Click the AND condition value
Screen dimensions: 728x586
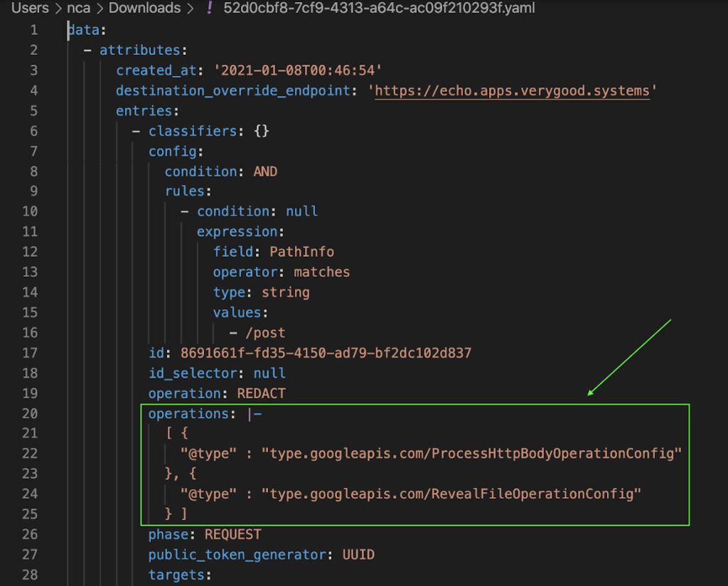[265, 172]
